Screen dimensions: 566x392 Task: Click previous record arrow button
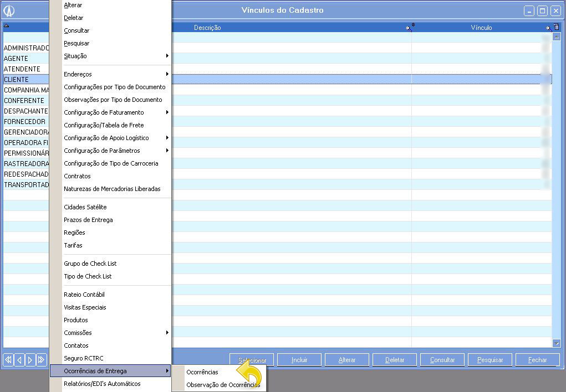click(19, 360)
